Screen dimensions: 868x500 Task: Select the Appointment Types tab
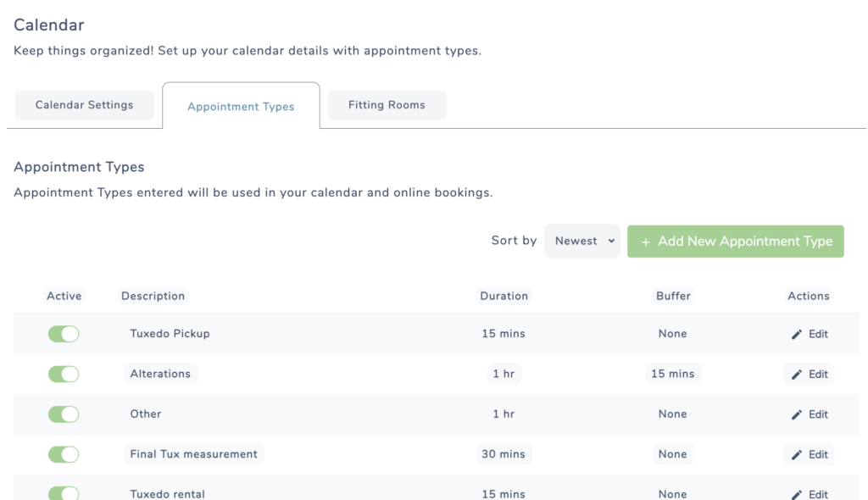coord(241,106)
